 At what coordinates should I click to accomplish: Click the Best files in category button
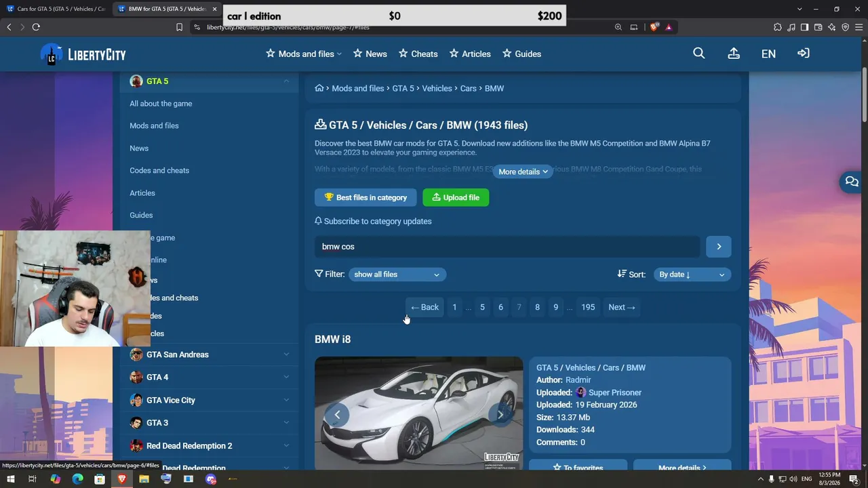366,197
